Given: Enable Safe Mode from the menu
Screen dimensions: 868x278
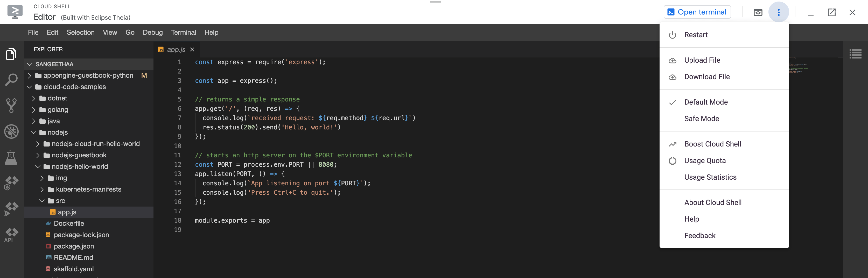Looking at the screenshot, I should pos(702,119).
